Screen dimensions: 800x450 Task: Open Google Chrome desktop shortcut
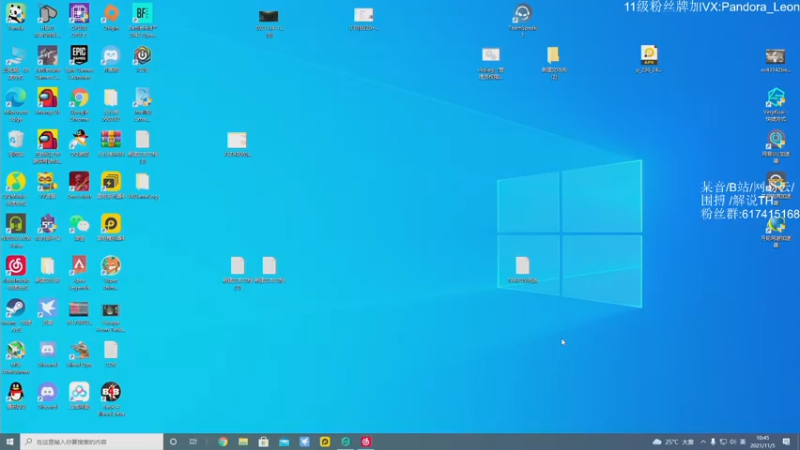(x=79, y=98)
